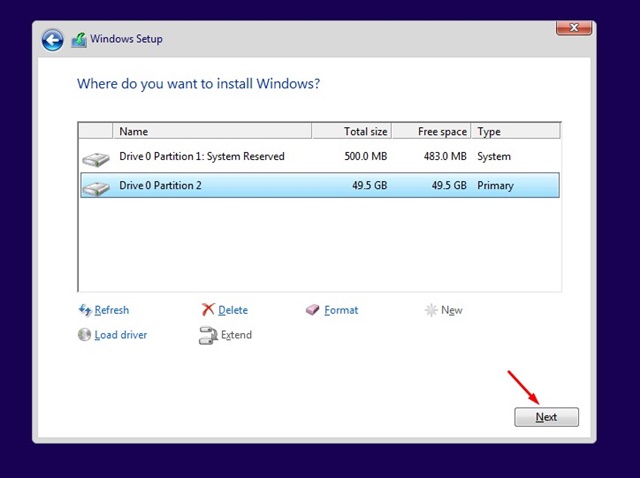Sort by the Type column header
640x478 pixels.
(516, 131)
